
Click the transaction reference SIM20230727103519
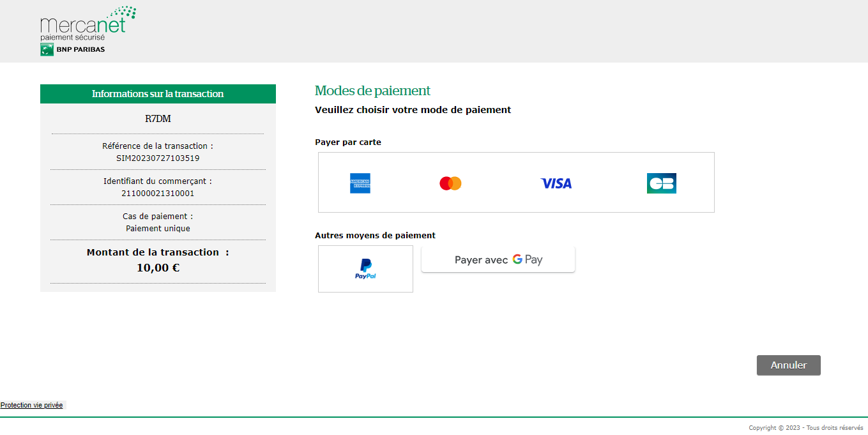[158, 158]
